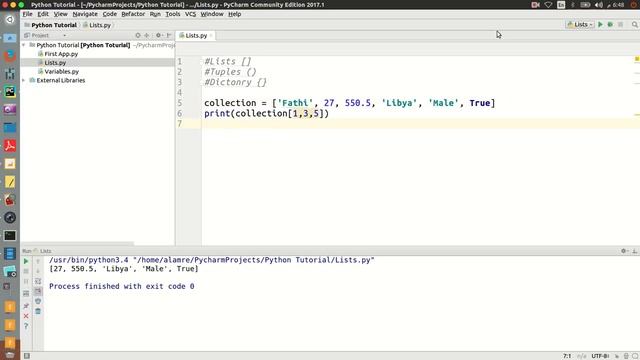Open the Tools menu
This screenshot has height=360, width=640.
[x=173, y=14]
